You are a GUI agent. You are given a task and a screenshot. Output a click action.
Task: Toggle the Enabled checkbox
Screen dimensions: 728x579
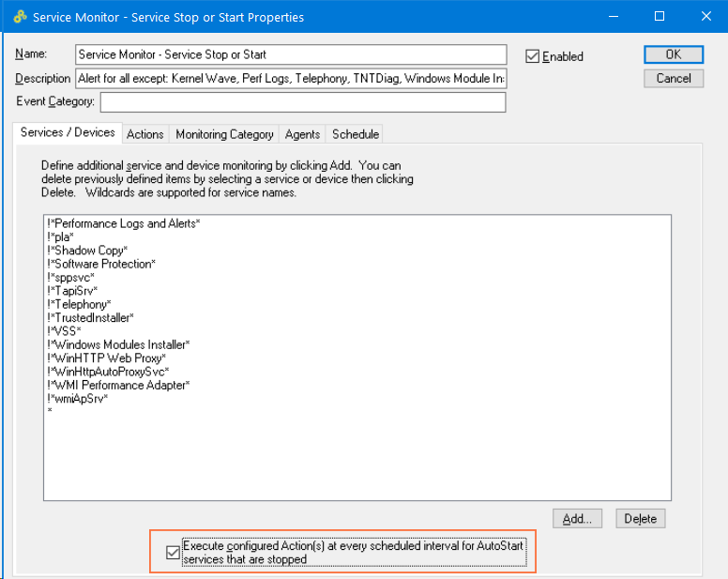click(532, 56)
